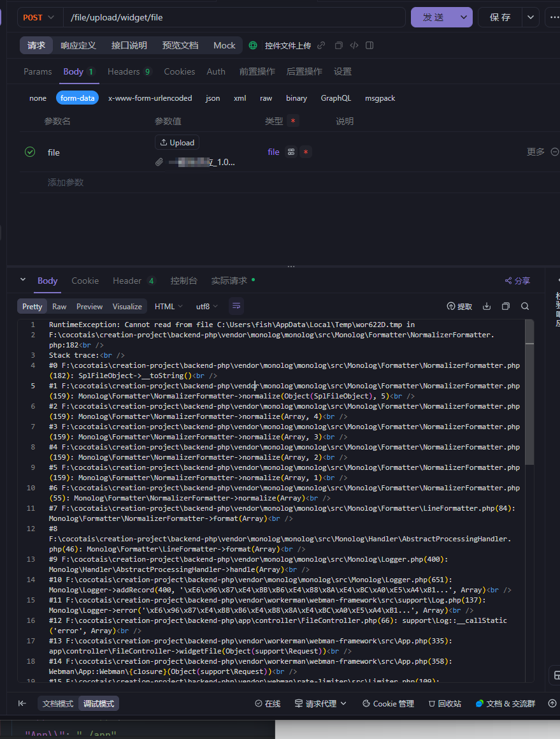The width and height of the screenshot is (560, 739).
Task: Download the response via download icon
Action: [x=487, y=306]
